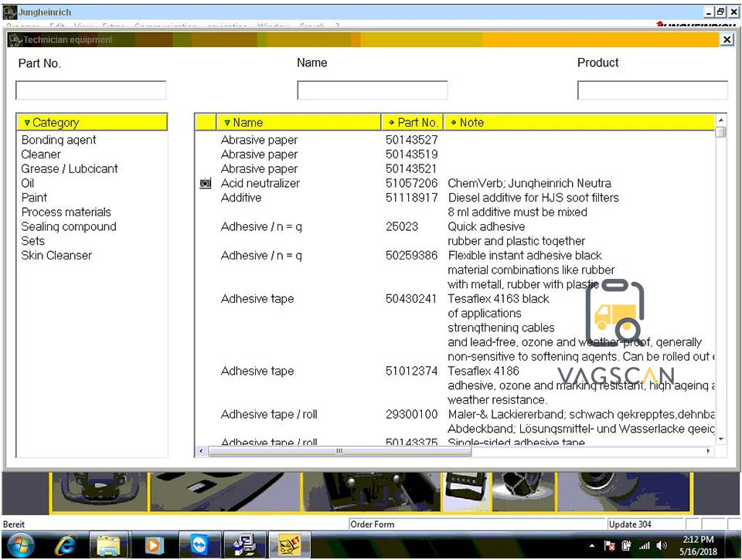Select the Acid neutralizer row name
The height and width of the screenshot is (560, 742).
(x=260, y=184)
